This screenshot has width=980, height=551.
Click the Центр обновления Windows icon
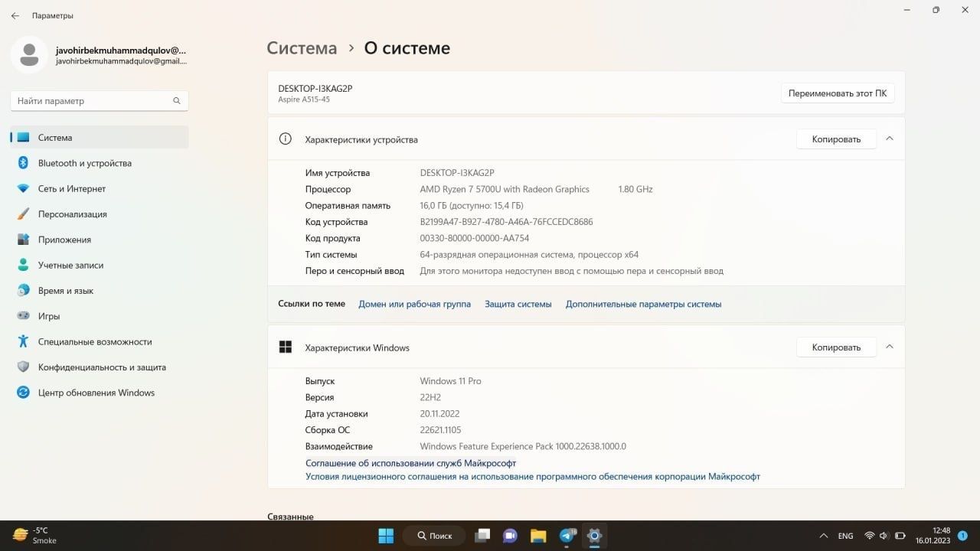tap(23, 393)
